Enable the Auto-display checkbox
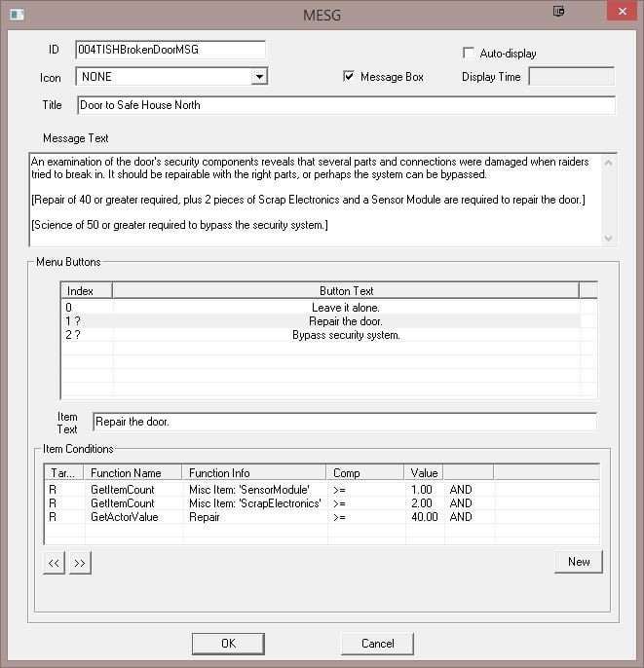 point(470,53)
